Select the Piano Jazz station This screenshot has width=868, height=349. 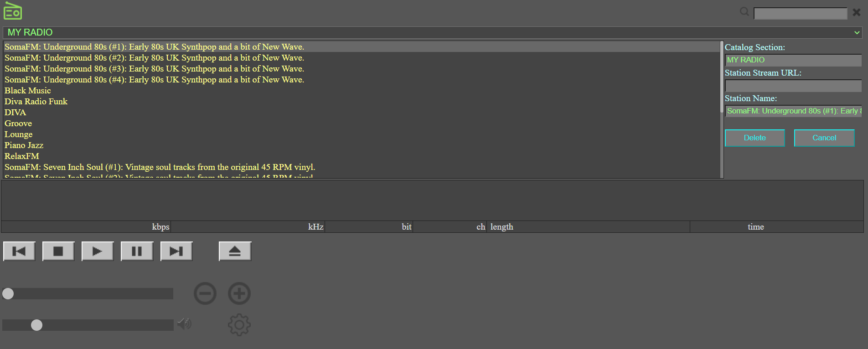click(362, 145)
